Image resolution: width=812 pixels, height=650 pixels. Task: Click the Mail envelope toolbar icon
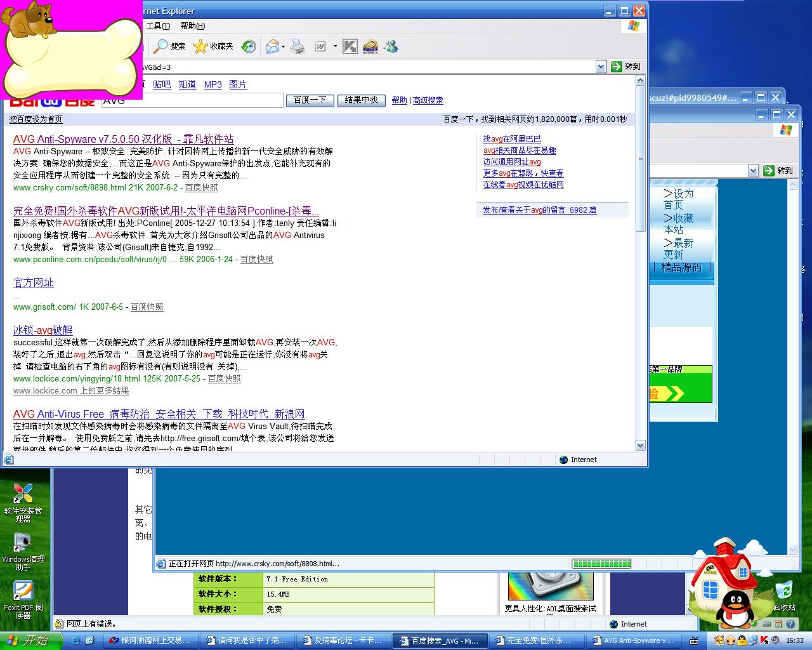pyautogui.click(x=273, y=46)
